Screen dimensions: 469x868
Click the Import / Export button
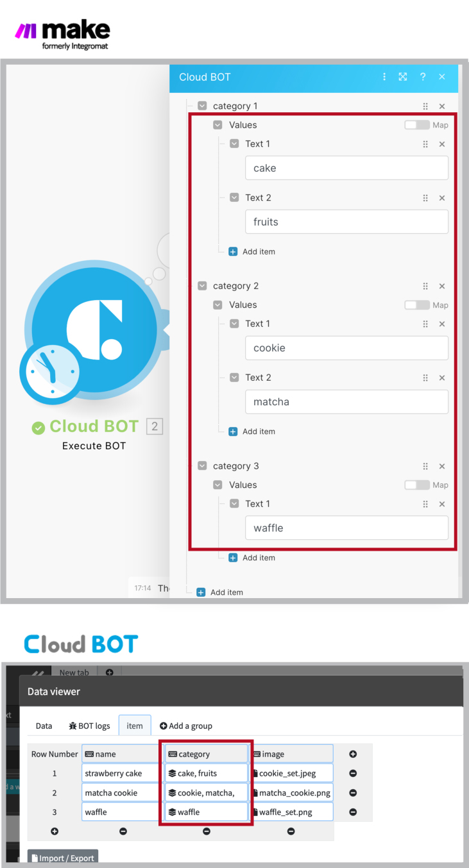pyautogui.click(x=63, y=858)
